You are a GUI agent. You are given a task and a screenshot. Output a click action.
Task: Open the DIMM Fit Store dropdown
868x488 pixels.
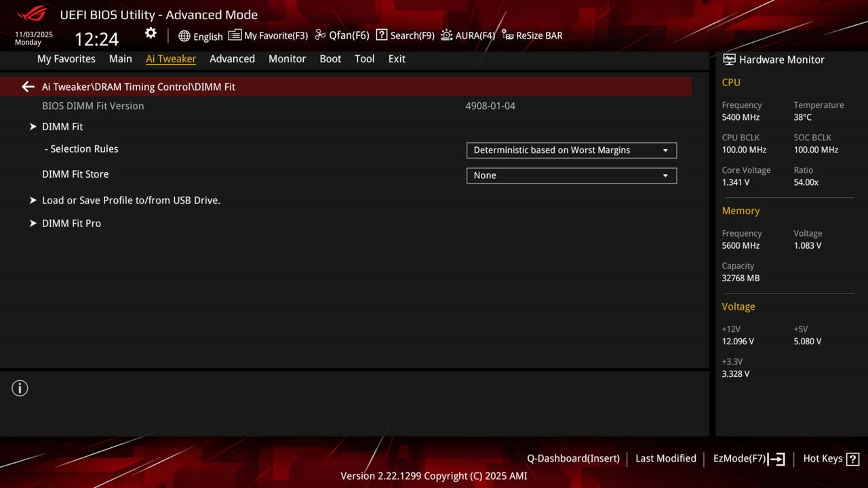[x=571, y=175]
